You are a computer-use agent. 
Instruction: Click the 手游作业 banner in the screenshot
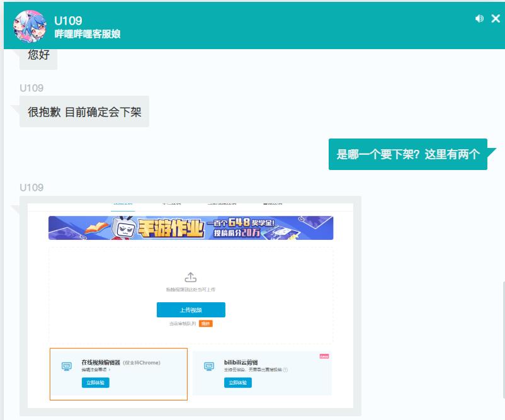point(191,228)
